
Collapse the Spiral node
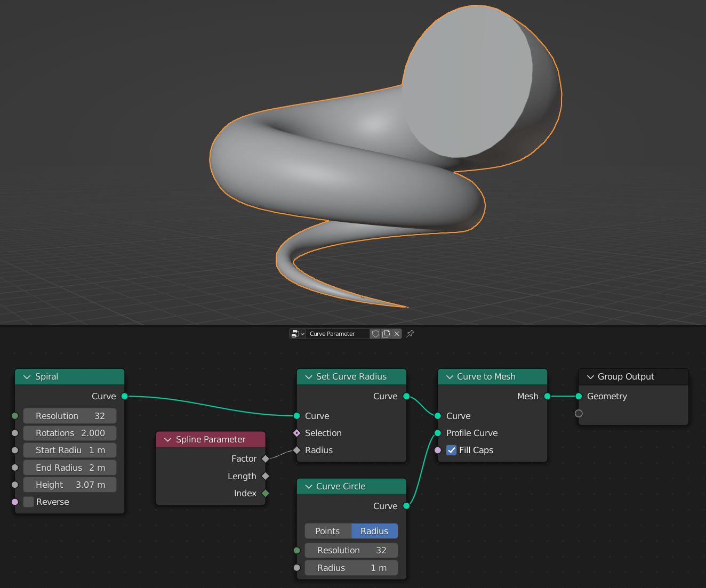coord(27,376)
